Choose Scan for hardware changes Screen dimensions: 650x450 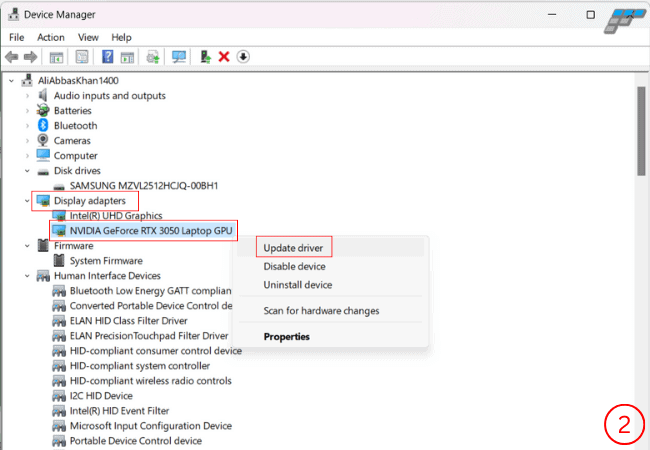[x=321, y=311]
